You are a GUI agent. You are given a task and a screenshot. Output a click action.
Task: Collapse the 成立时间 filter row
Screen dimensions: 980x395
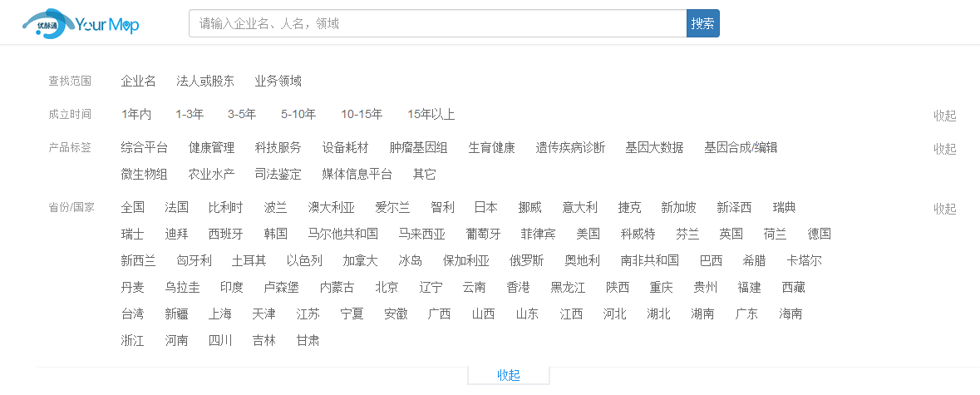point(944,116)
